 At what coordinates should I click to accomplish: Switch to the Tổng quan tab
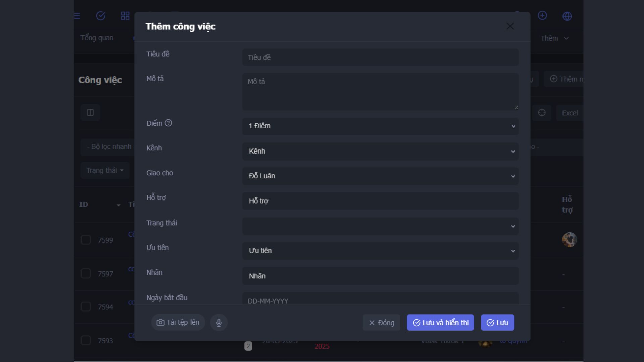click(97, 38)
